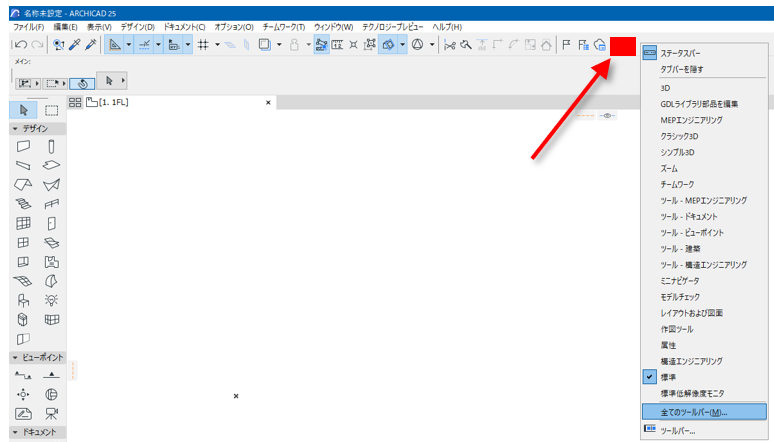The width and height of the screenshot is (774, 442).
Task: Select the Arrow tool in the toolbox
Action: click(23, 110)
